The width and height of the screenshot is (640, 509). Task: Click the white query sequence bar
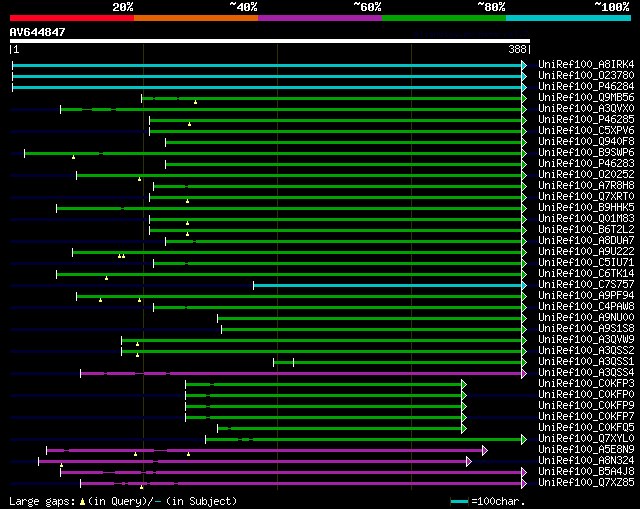pyautogui.click(x=270, y=41)
